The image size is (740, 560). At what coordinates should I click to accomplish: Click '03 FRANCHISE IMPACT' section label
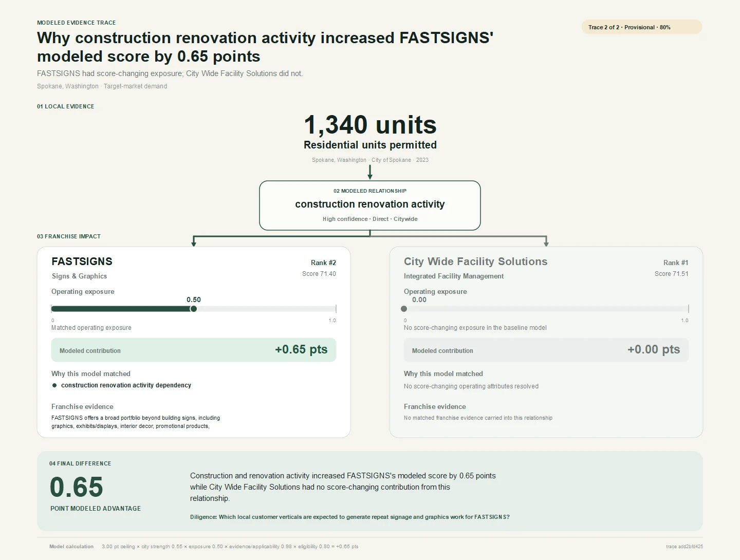coord(69,236)
